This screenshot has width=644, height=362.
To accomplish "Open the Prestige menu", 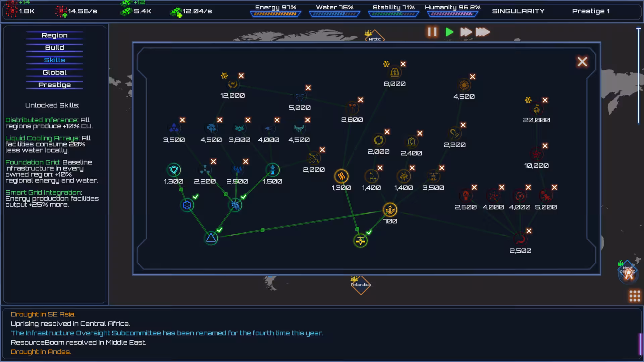I will [x=54, y=85].
